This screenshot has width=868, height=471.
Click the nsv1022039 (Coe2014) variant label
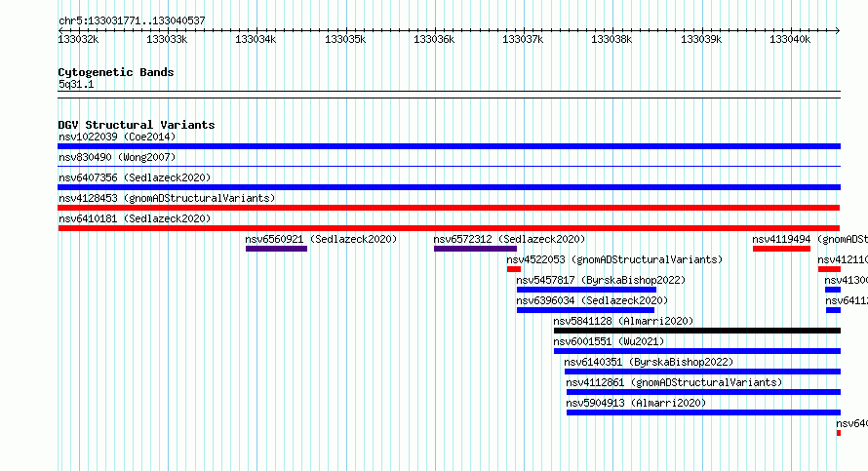tap(117, 137)
